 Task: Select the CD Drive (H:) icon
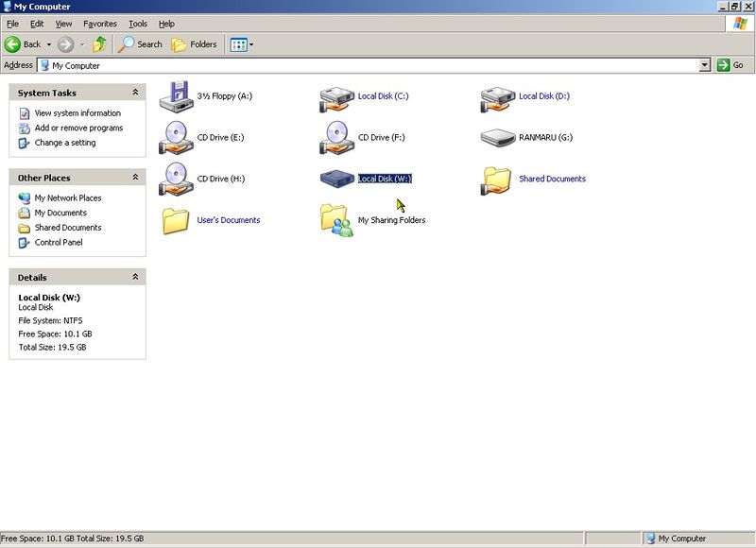pyautogui.click(x=176, y=179)
